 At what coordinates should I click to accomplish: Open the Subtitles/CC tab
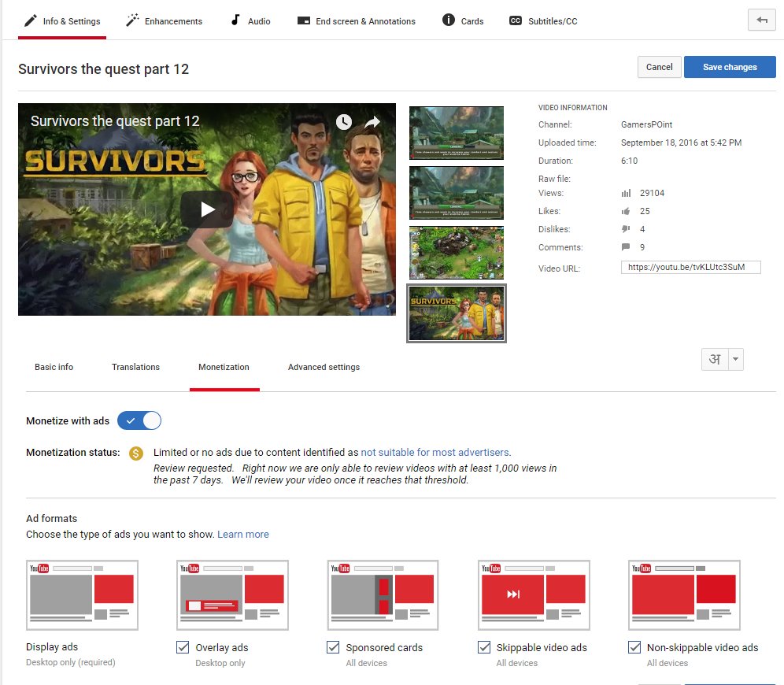[x=543, y=21]
